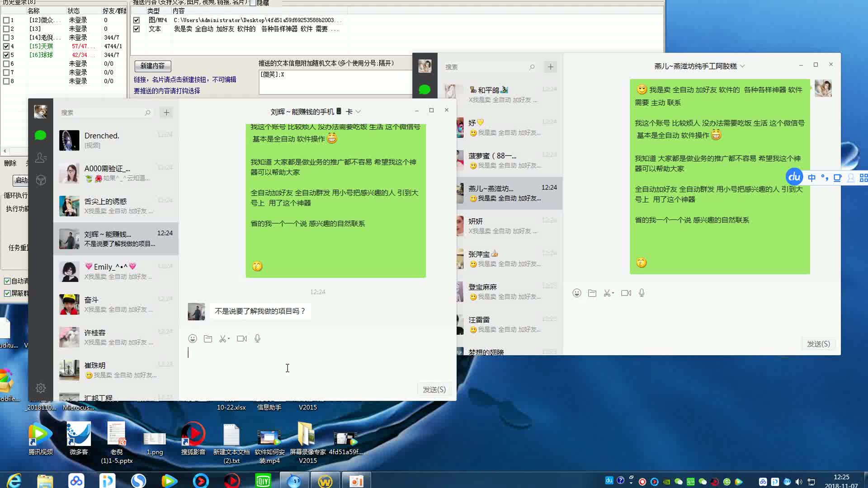Viewport: 868px width, 488px height.
Task: Click plus button beside left WeChat search
Action: [x=166, y=113]
